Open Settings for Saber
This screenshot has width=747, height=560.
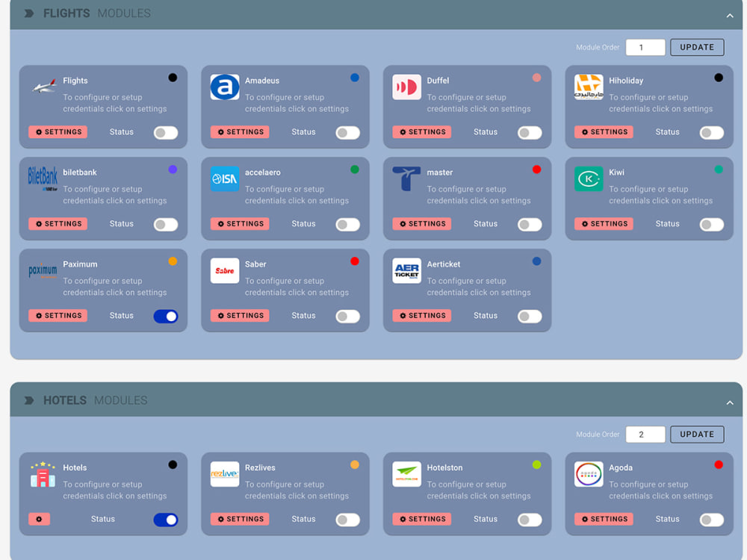[240, 316]
